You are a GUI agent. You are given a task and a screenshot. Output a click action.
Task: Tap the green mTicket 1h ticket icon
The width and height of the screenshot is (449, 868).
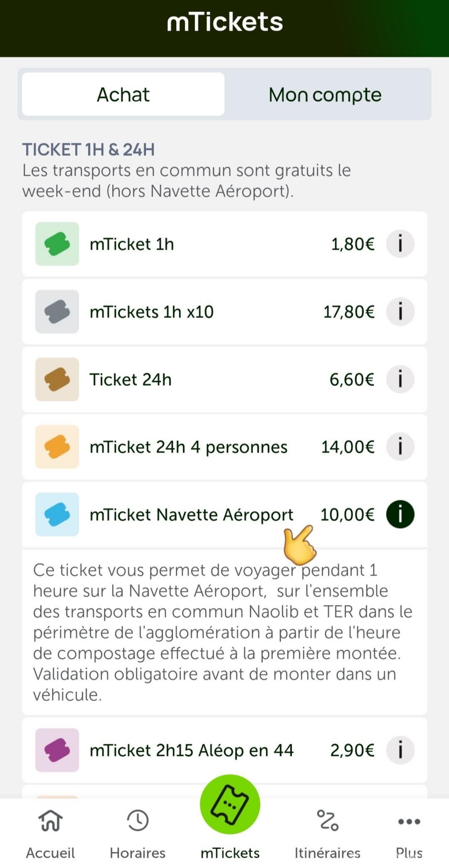[x=57, y=244]
